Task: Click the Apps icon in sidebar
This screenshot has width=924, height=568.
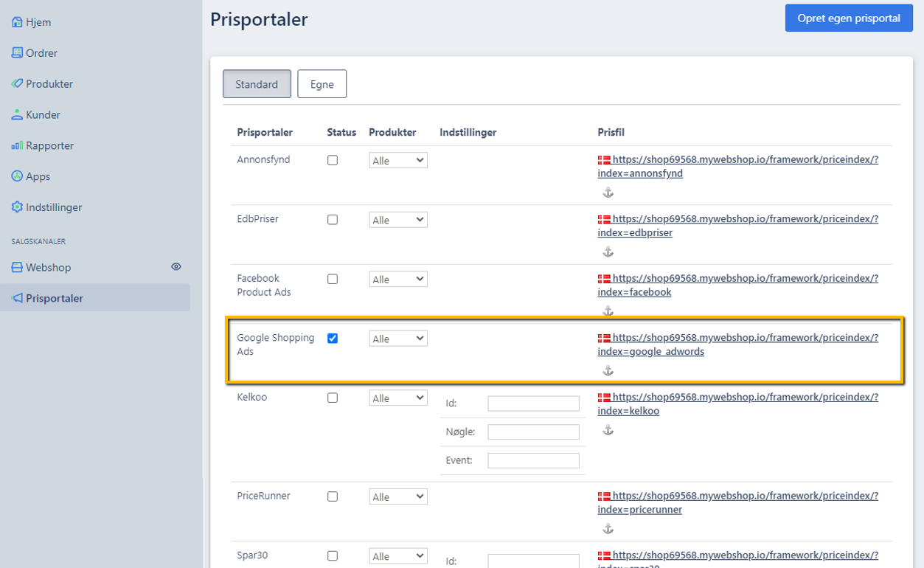Action: click(17, 176)
